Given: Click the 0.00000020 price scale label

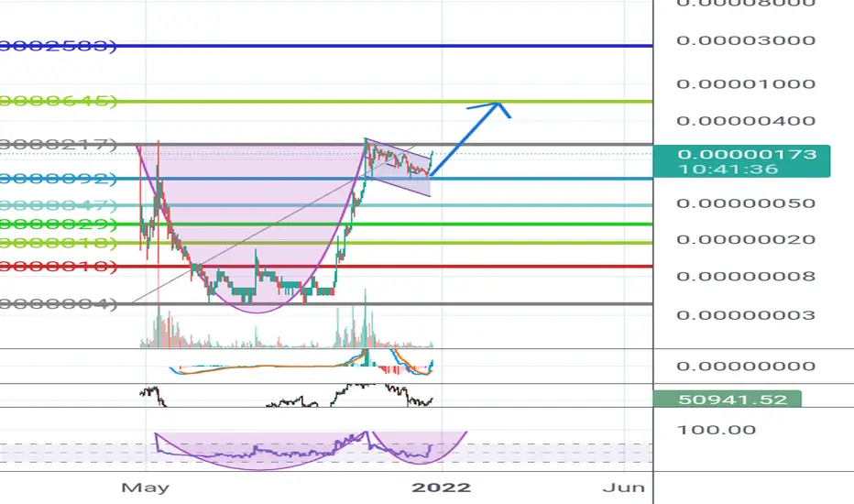Looking at the screenshot, I should (746, 239).
